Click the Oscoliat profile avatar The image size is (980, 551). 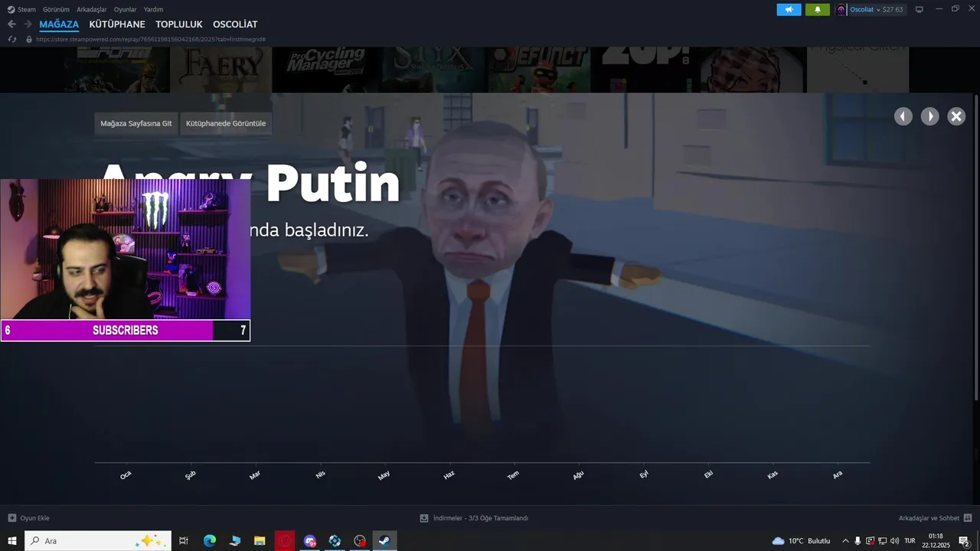(841, 9)
